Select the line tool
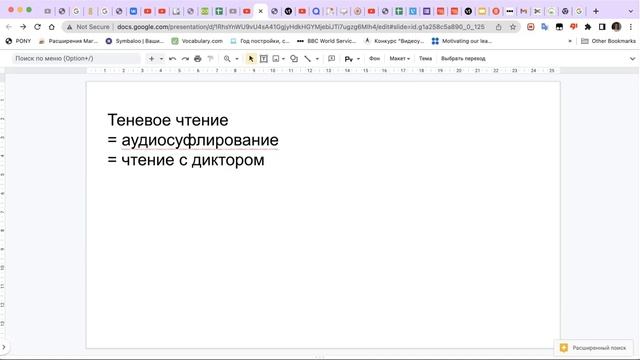 click(307, 59)
